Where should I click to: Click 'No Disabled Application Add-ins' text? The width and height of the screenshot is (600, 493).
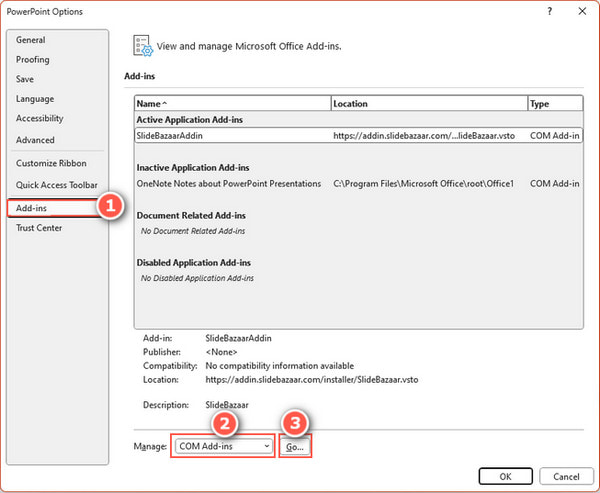coord(197,278)
